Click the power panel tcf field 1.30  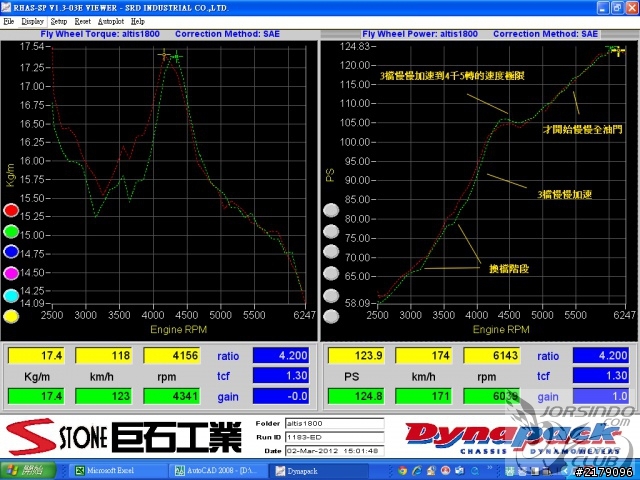[x=601, y=376]
